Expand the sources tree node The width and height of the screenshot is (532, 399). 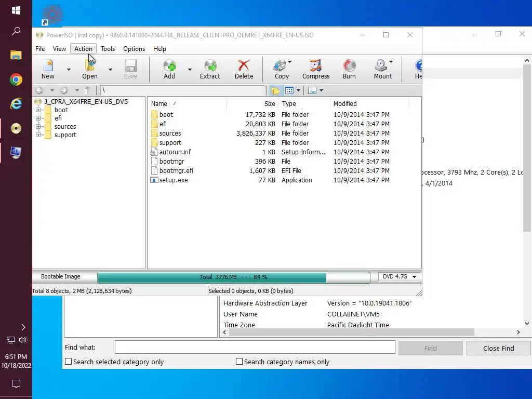[x=38, y=127]
